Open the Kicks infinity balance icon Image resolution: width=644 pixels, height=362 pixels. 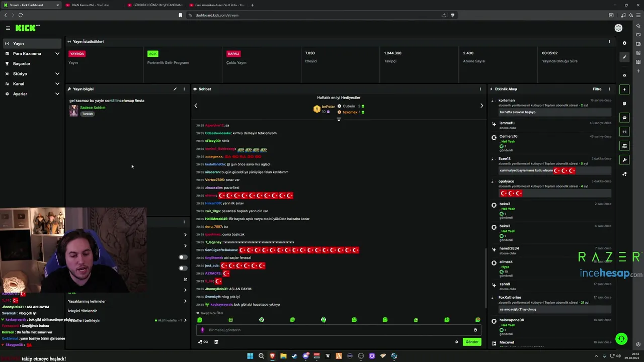pos(203,342)
